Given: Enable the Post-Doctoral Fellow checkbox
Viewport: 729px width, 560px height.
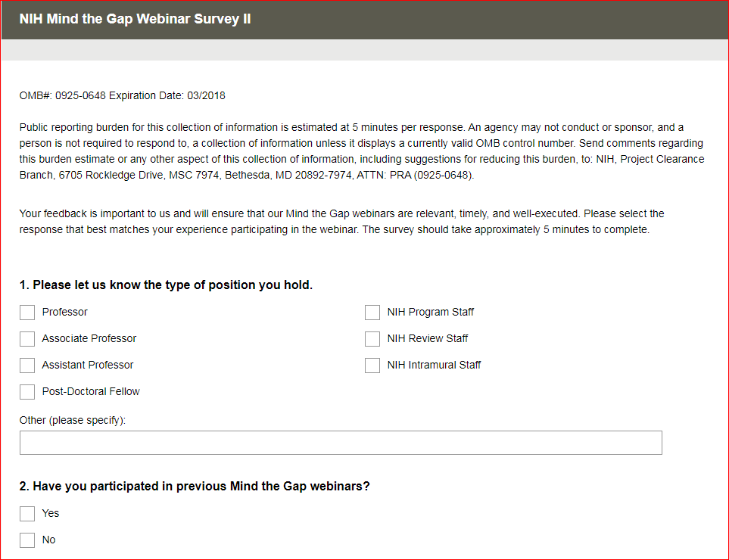Looking at the screenshot, I should tap(27, 392).
